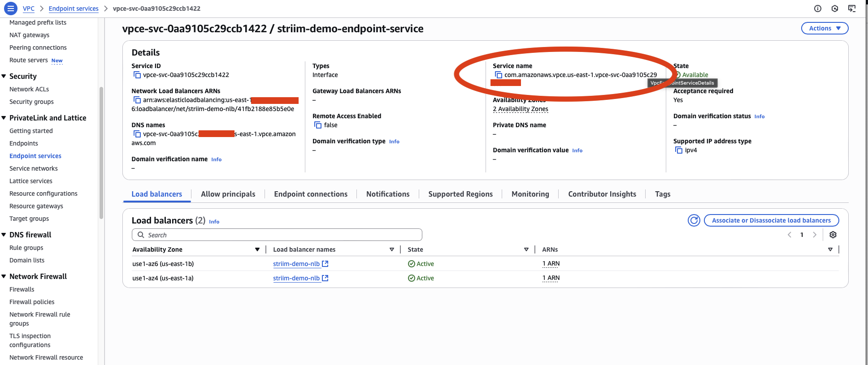Copy the Service name value

coord(498,75)
